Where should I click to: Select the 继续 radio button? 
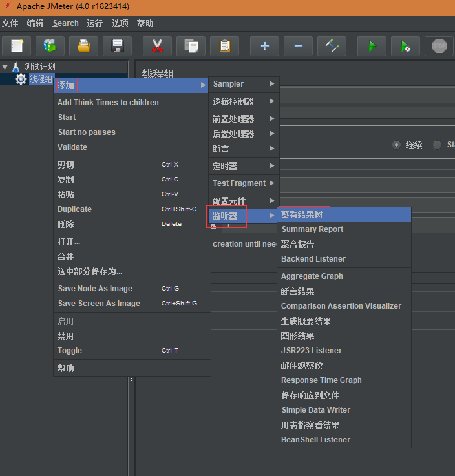(x=396, y=145)
